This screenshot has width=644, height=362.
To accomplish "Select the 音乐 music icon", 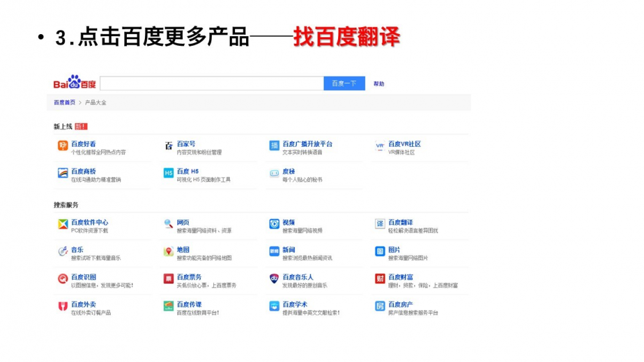I will pos(62,251).
